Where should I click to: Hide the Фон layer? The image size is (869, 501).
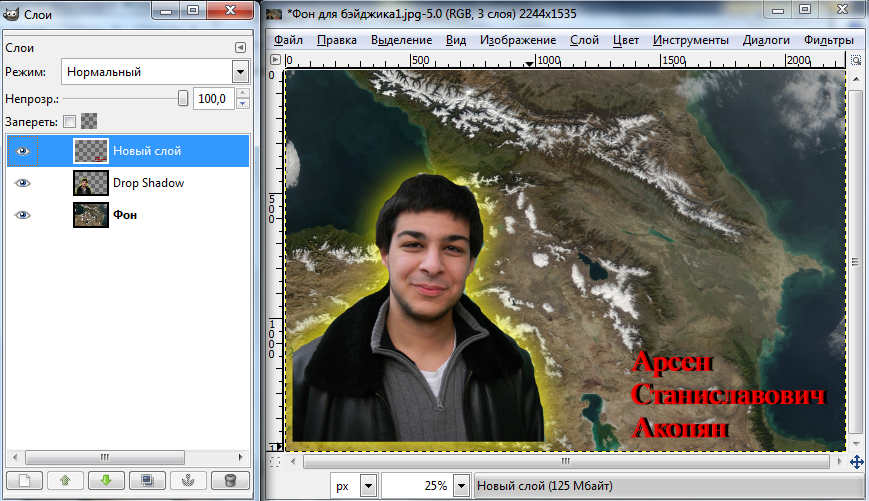click(23, 215)
